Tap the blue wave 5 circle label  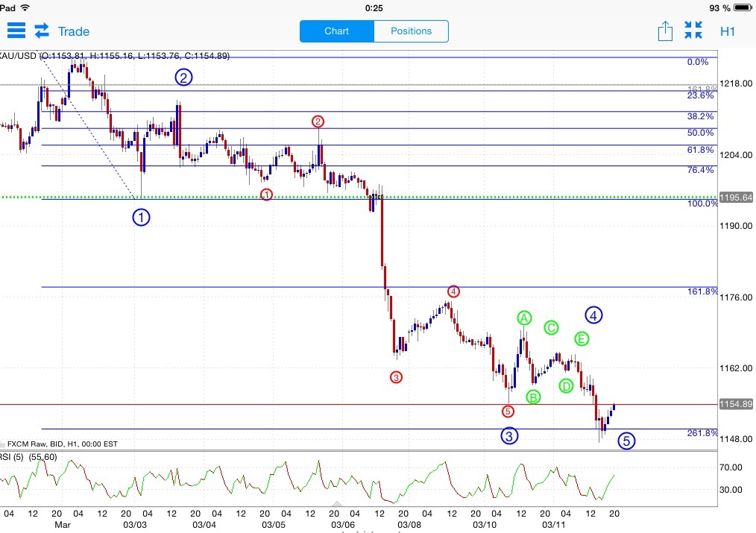coord(626,441)
